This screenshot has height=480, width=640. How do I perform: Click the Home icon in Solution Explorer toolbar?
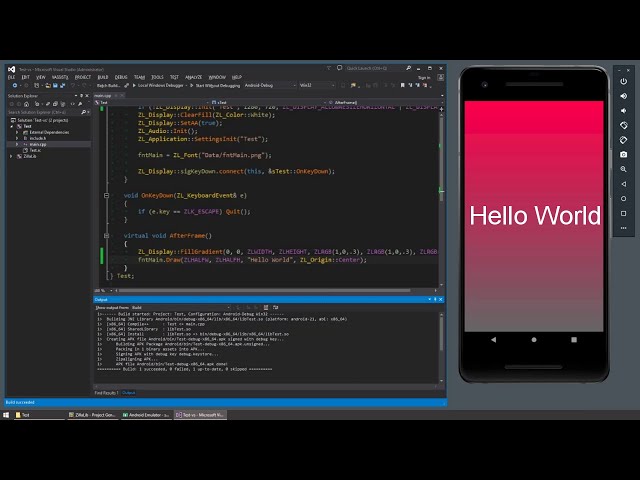pos(27,104)
